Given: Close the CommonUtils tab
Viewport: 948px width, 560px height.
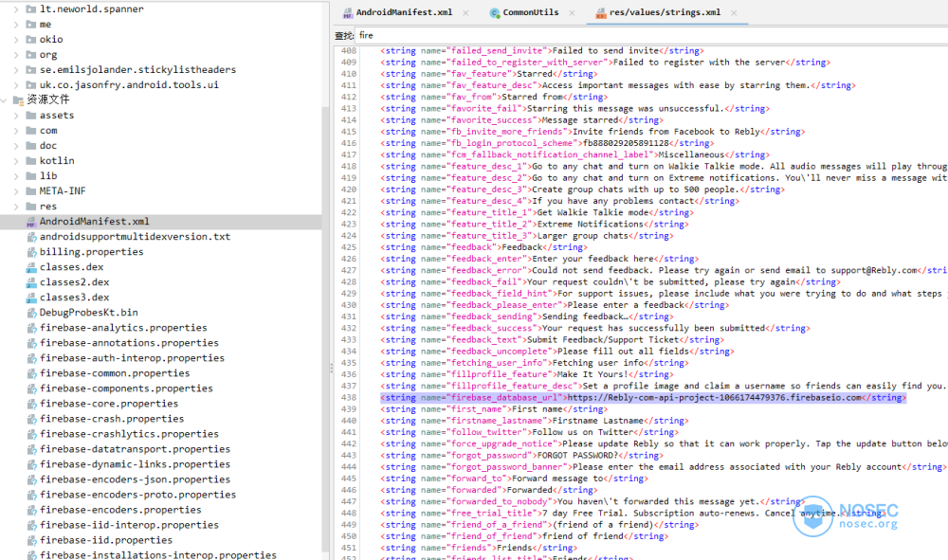Looking at the screenshot, I should (x=572, y=12).
